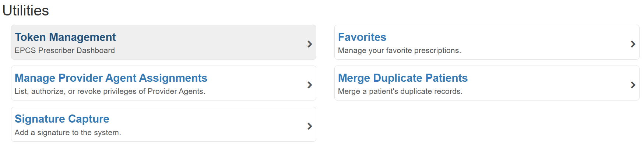Open the Favorites title link

(x=362, y=37)
